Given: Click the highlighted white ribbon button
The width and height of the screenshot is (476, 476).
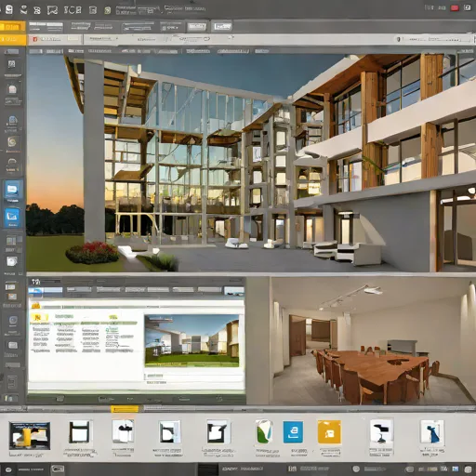Looking at the screenshot, I should pyautogui.click(x=222, y=27).
